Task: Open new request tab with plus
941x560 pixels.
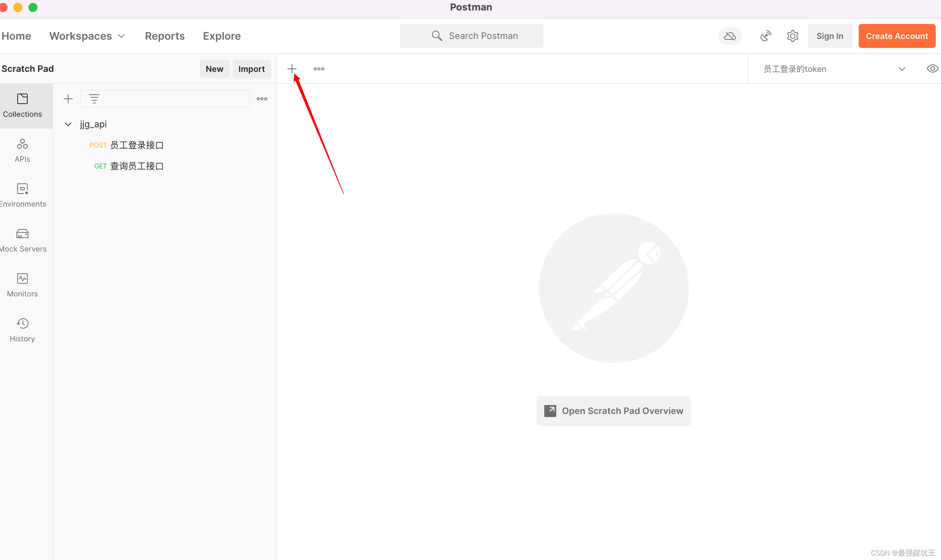Action: tap(292, 69)
